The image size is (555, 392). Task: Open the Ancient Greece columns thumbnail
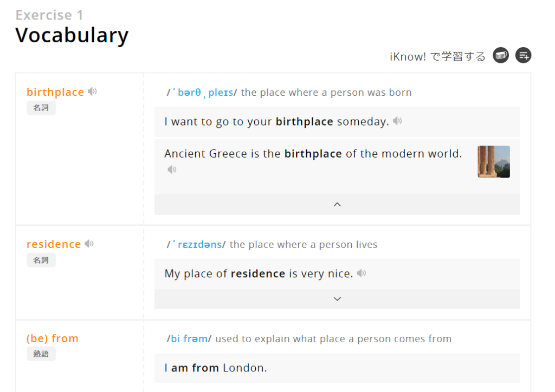493,161
